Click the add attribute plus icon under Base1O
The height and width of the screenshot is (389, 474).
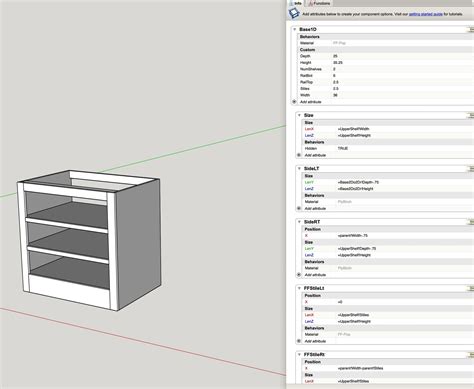294,102
